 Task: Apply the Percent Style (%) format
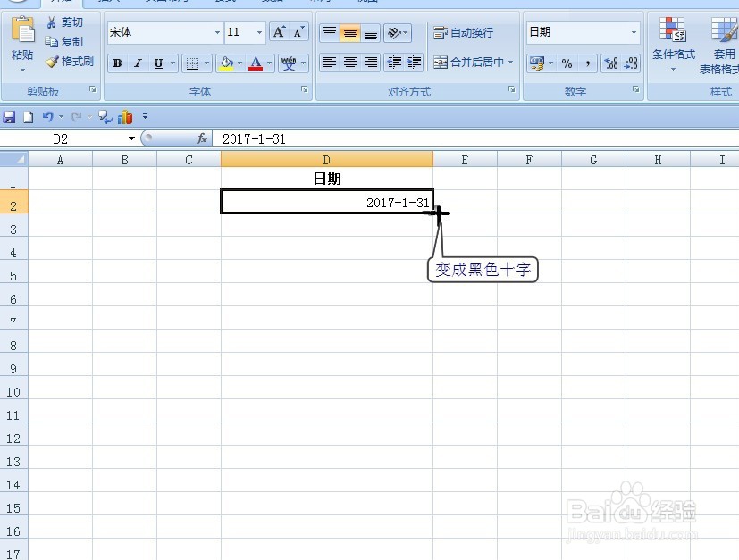(x=565, y=63)
